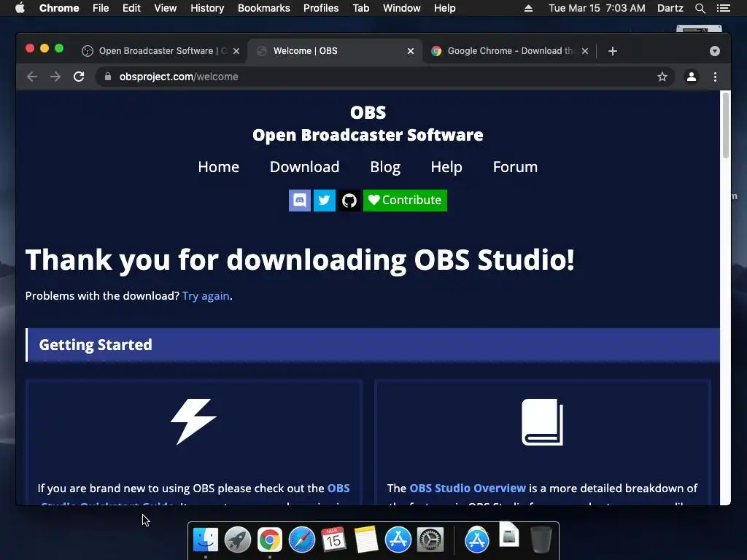Screen dimensions: 747x560
Task: Open the Tab menu
Action: coord(360,8)
